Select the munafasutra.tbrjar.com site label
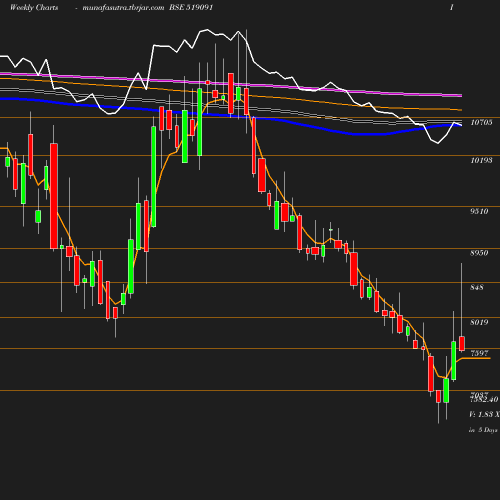Viewport: 500px width, 500px height. point(123,8)
